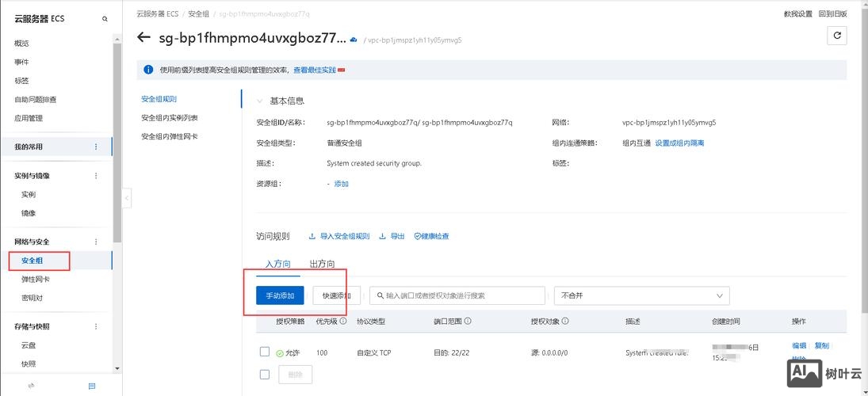The image size is (868, 396).
Task: Open the 网络与安全 three-dot menu
Action: pyautogui.click(x=96, y=242)
